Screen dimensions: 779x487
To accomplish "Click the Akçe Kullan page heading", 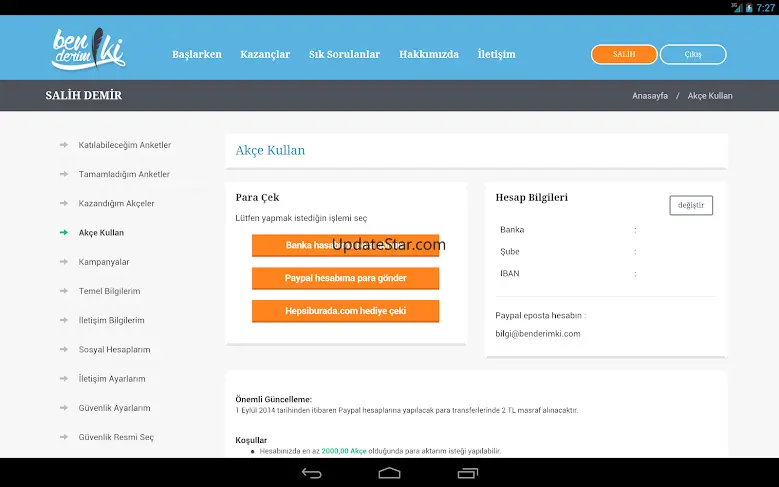I will [x=270, y=151].
